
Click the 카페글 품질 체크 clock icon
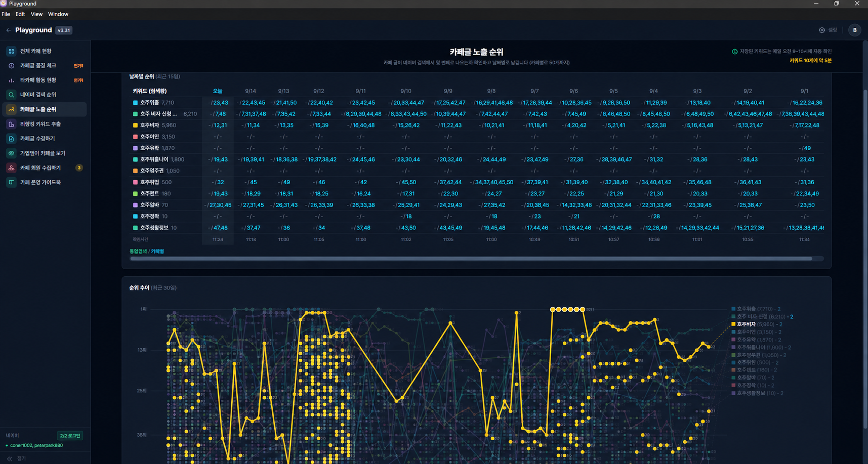coord(11,66)
